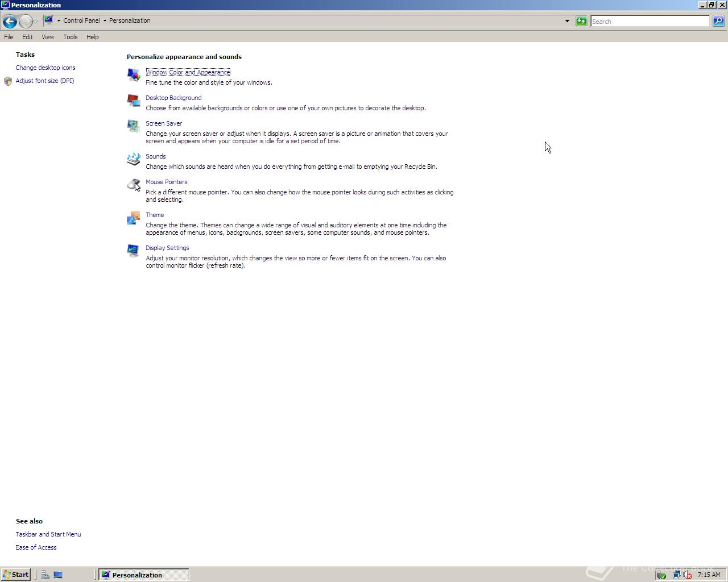Click the Sounds musical notes icon

click(134, 159)
